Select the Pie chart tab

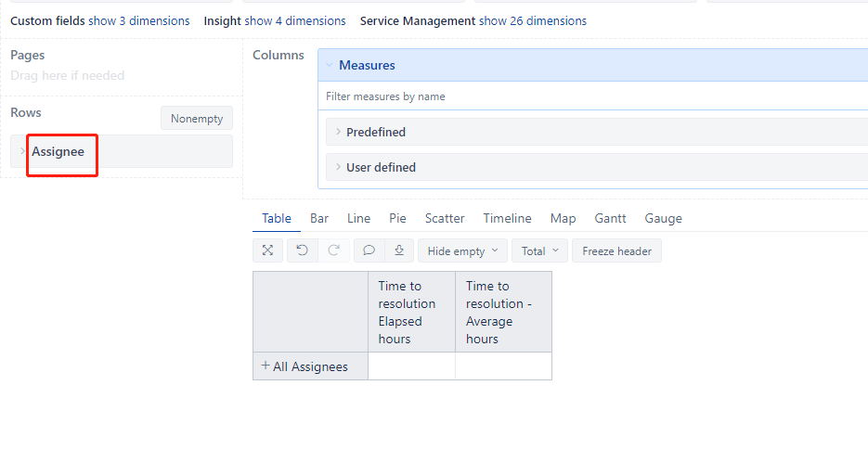click(x=397, y=219)
